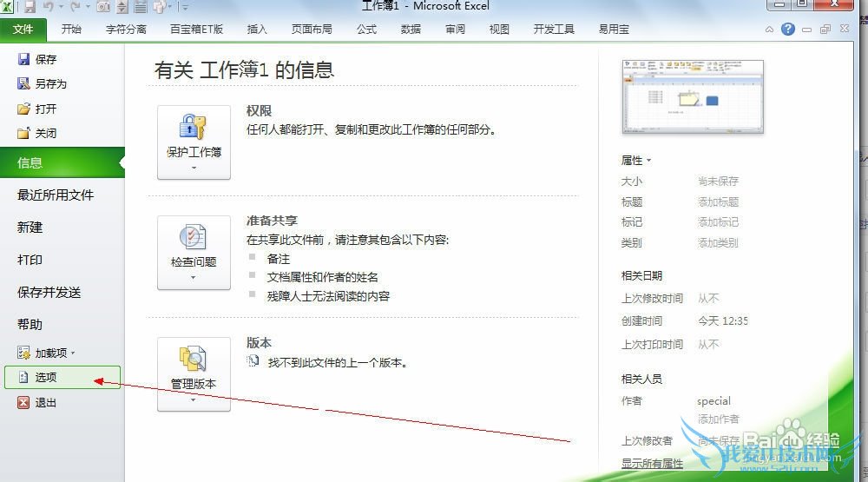Click 添加标记 to add tags

(x=718, y=222)
